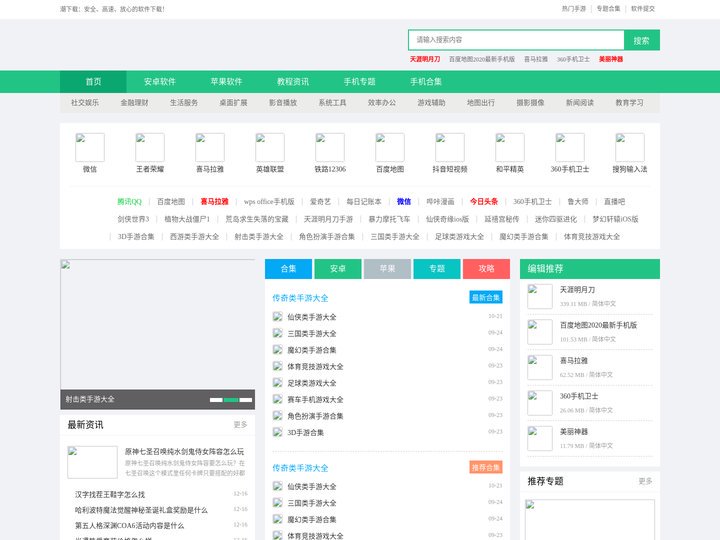Screen dimensions: 720x540
Task: Open 哈利波特魔法觉醒神秘圣诞礼盒奖励是什么 news item
Action: coord(141,510)
